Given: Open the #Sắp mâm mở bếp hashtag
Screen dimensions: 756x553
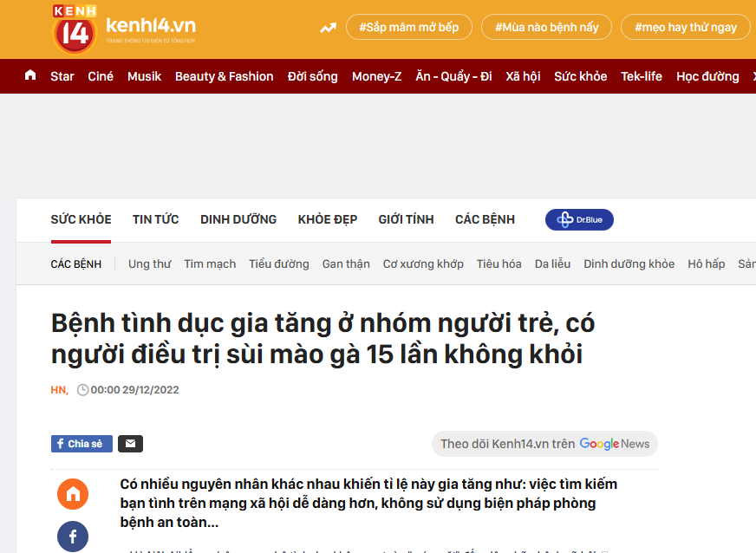Looking at the screenshot, I should point(408,27).
